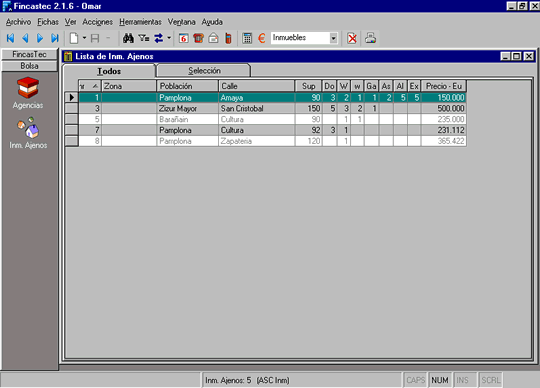Create new record document icon
This screenshot has width=540, height=388.
(74, 38)
